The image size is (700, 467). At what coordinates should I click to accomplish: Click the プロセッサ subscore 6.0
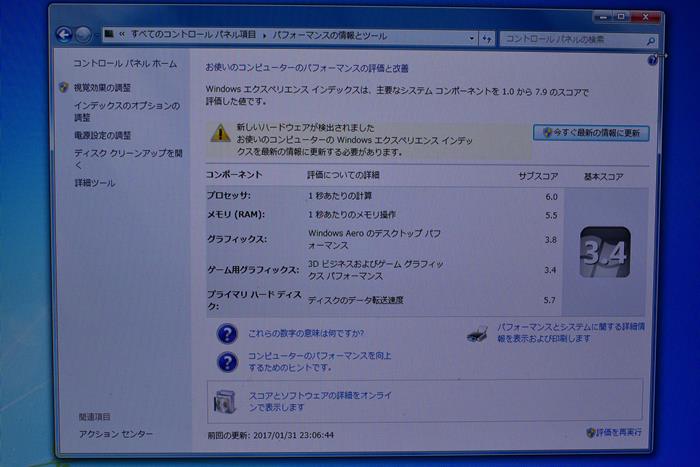pyautogui.click(x=551, y=197)
